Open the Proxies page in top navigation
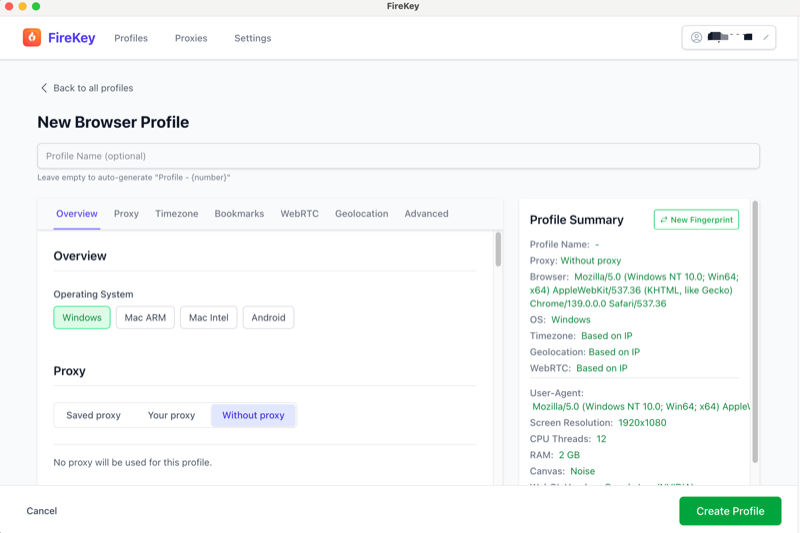The image size is (800, 533). pos(191,38)
